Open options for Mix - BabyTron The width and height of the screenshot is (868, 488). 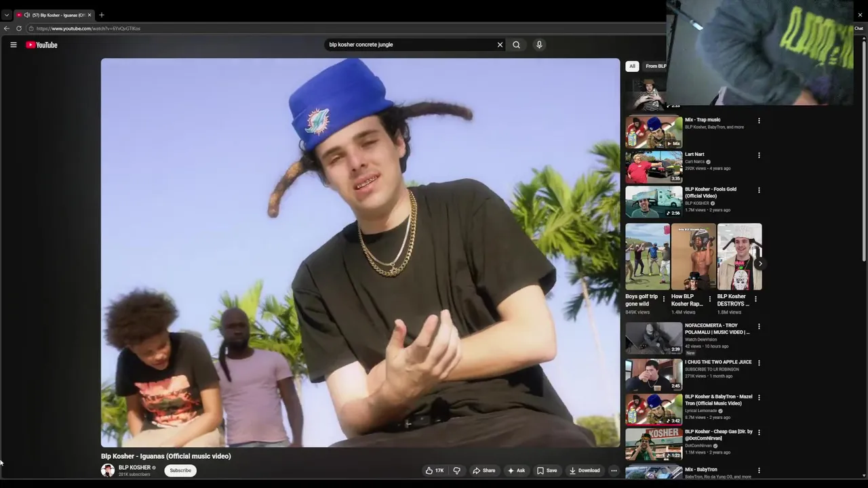pos(759,470)
